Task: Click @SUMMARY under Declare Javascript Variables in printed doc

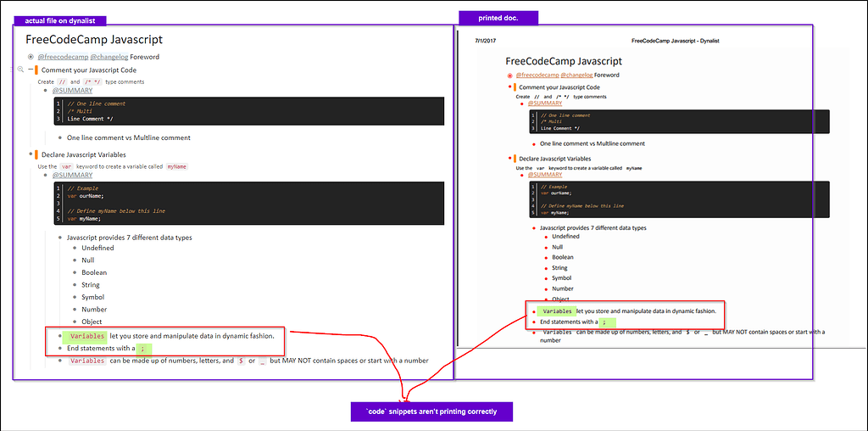Action: 545,175
